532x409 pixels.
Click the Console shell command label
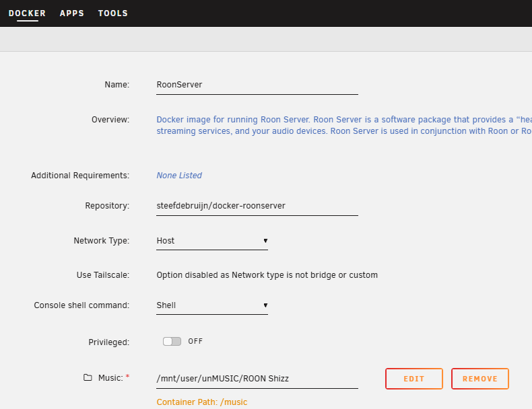pos(81,305)
